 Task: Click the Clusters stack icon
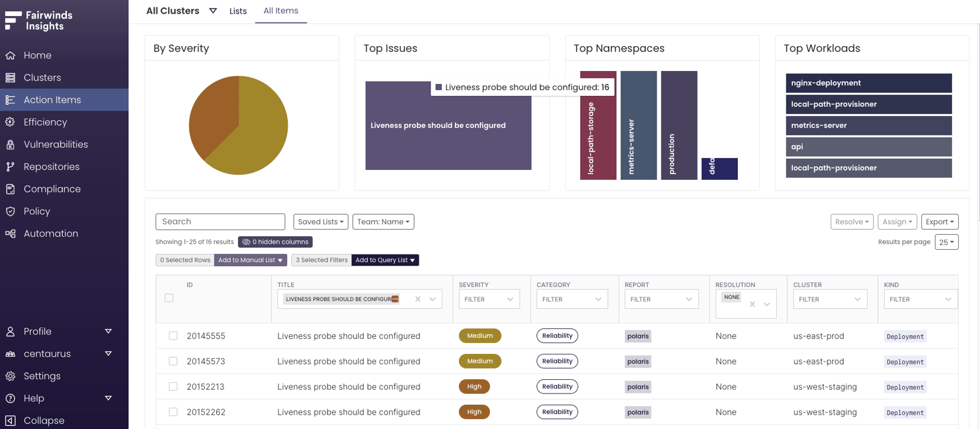tap(10, 78)
